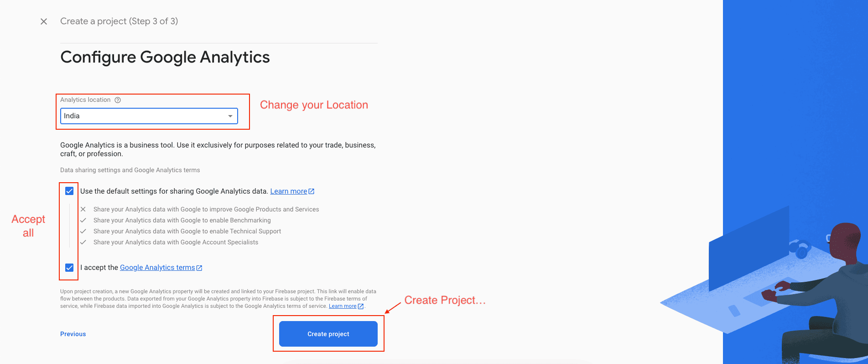Select the Data sharing settings section heading

130,169
